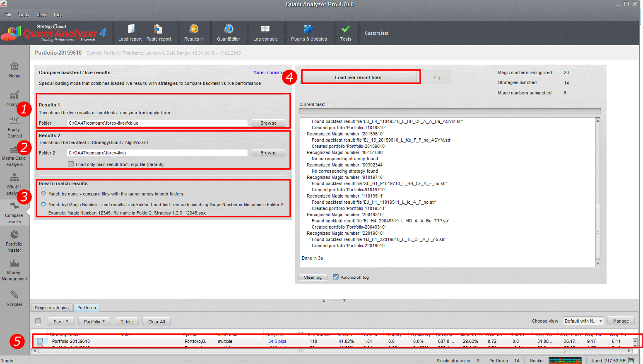Open Results in toolbar icon
This screenshot has width=643, height=364.
pos(194,33)
